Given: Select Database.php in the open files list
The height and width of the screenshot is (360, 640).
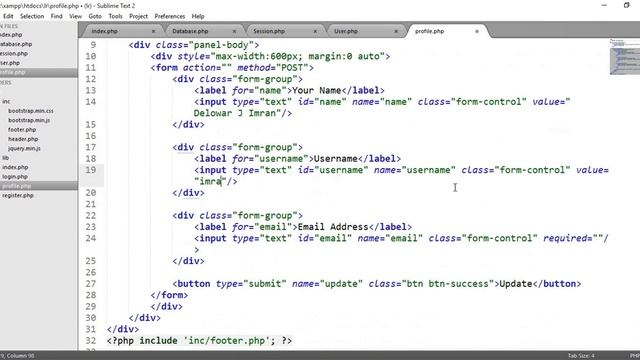Looking at the screenshot, I should click(16, 44).
